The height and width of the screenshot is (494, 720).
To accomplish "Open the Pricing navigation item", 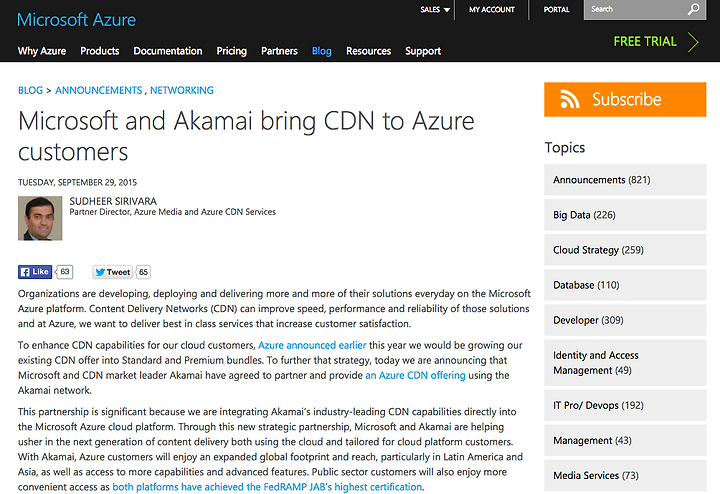I will coord(231,51).
